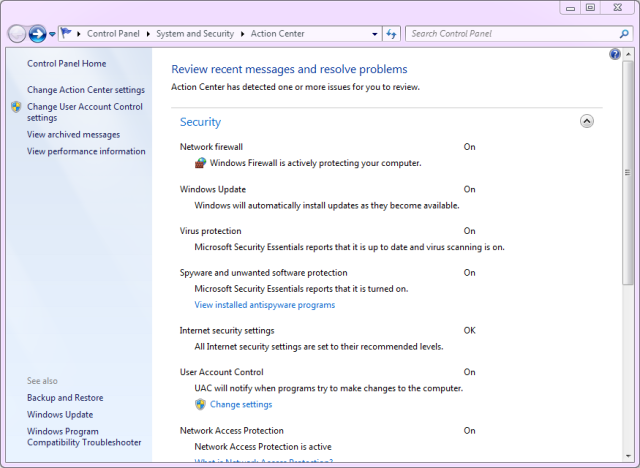The height and width of the screenshot is (468, 640).
Task: Click the Windows Firewall brick wall icon
Action: coord(200,163)
